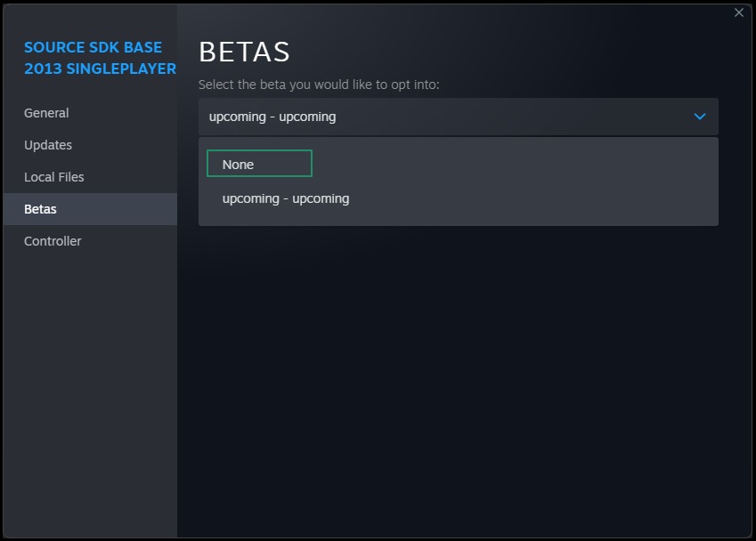This screenshot has height=541, width=756.
Task: Pick the upcoming - upcoming list option
Action: coord(286,198)
